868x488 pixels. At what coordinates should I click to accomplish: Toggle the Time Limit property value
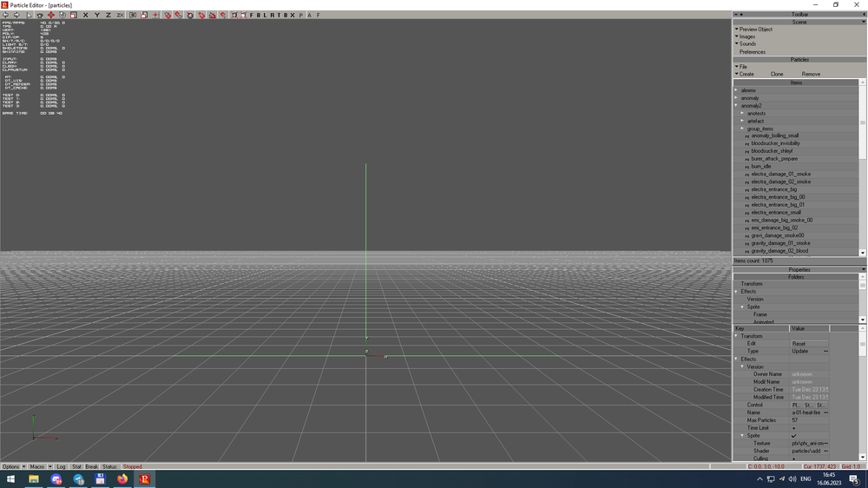tap(793, 428)
